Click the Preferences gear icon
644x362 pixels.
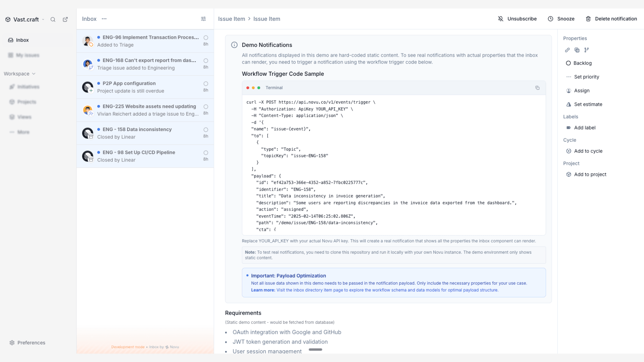coord(12,343)
